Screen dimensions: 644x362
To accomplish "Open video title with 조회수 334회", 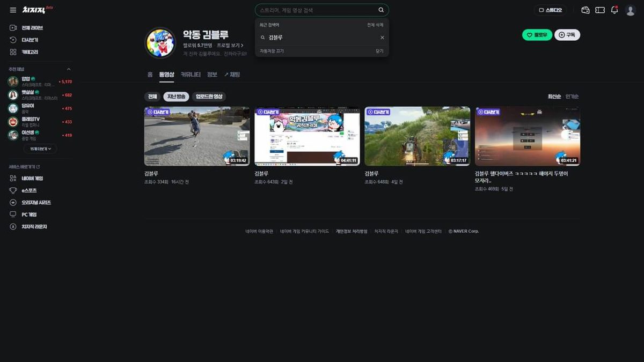I will pyautogui.click(x=151, y=174).
